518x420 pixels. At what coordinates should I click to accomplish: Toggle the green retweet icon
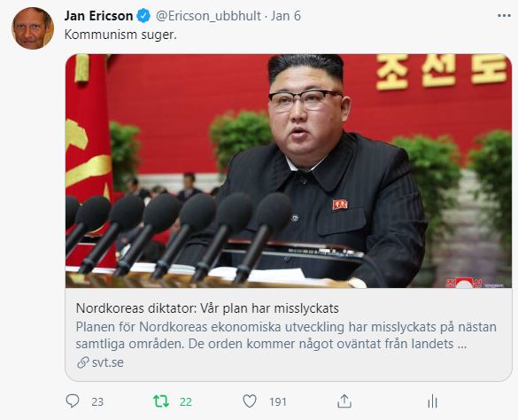coord(161,401)
